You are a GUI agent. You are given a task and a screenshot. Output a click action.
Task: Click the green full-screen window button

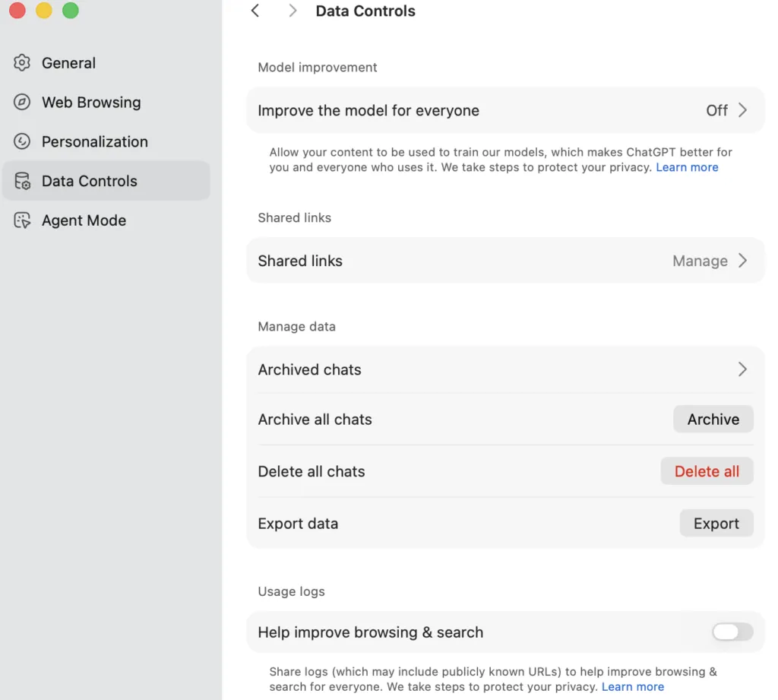pyautogui.click(x=71, y=11)
